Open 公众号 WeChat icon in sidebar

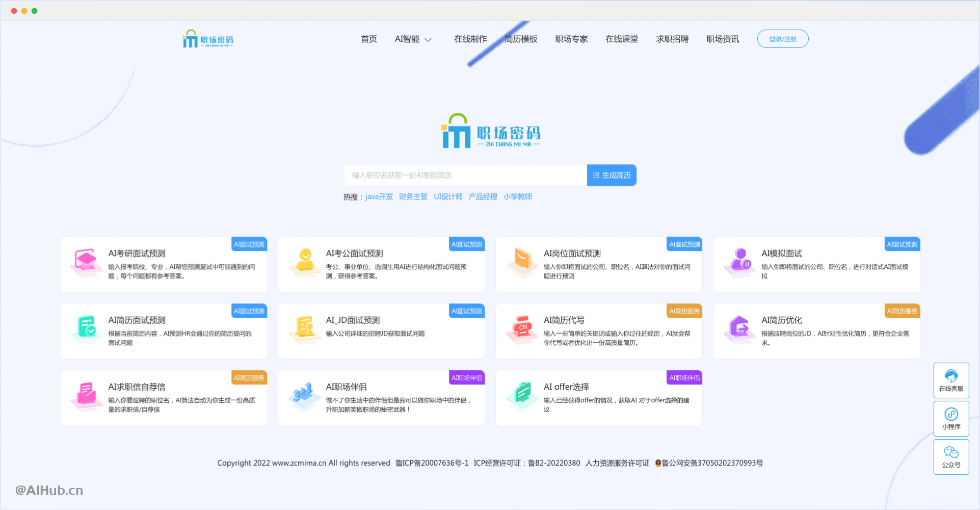pyautogui.click(x=950, y=456)
